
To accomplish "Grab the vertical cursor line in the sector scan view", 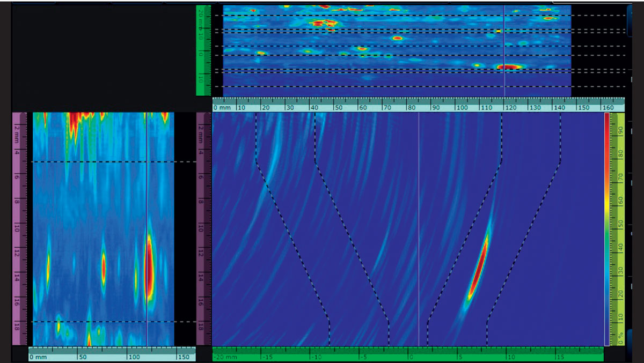I will [x=419, y=229].
